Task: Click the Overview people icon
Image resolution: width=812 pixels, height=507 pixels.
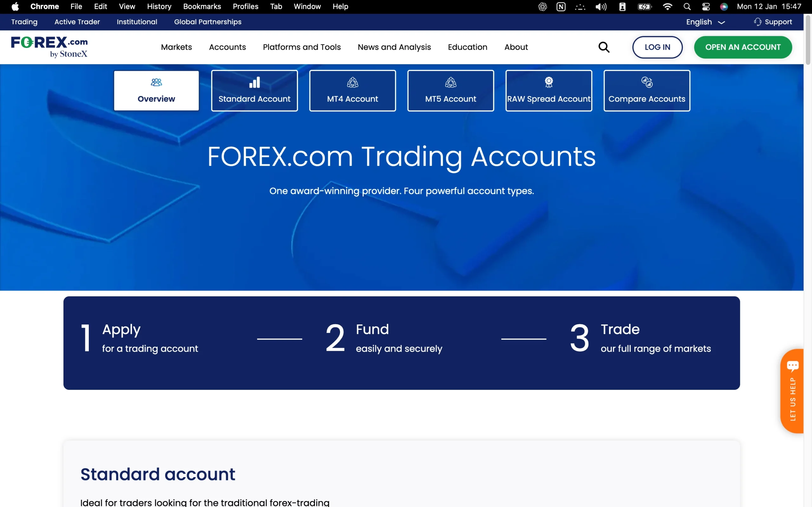Action: [x=156, y=82]
